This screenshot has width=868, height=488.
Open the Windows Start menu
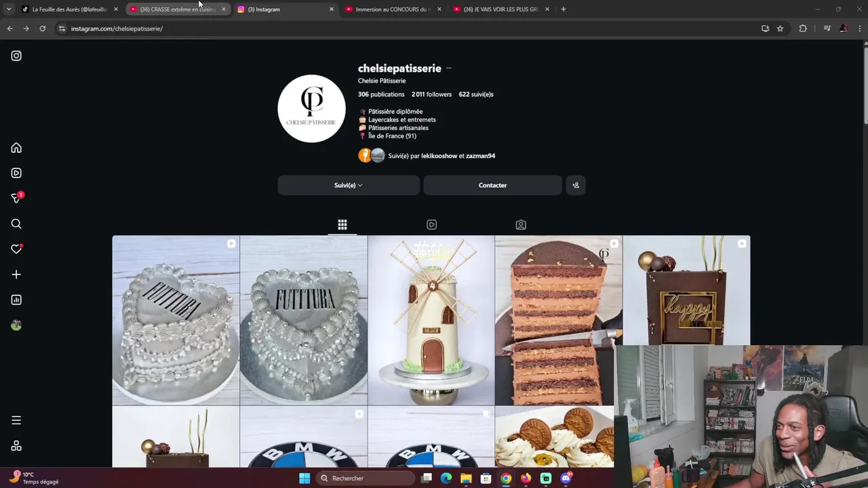coord(304,479)
